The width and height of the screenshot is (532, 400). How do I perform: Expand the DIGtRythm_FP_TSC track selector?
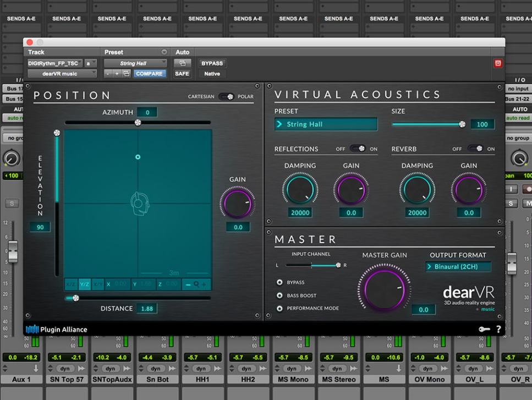tap(55, 63)
